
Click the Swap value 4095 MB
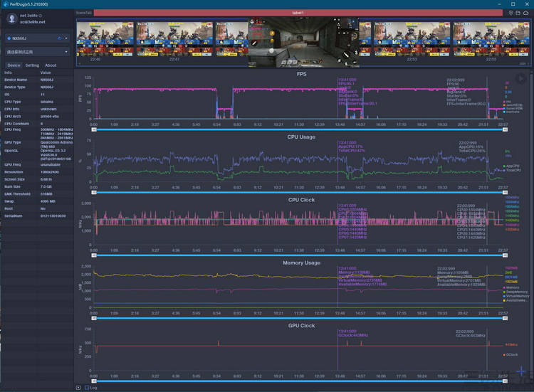[x=47, y=201]
